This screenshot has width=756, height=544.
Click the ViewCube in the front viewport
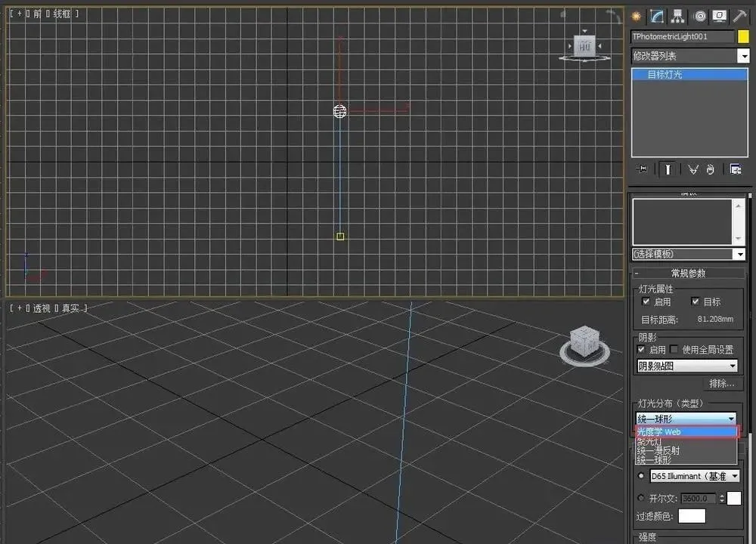(584, 46)
